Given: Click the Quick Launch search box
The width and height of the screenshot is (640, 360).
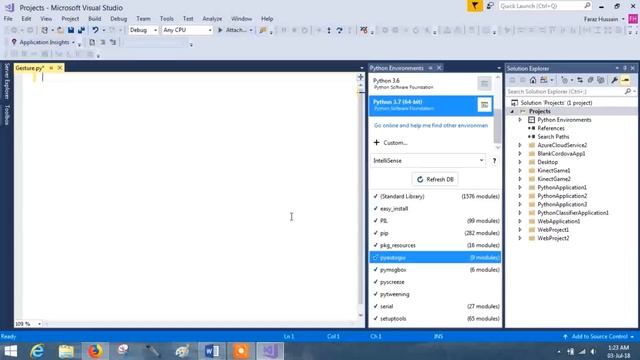Looking at the screenshot, I should tap(545, 6).
